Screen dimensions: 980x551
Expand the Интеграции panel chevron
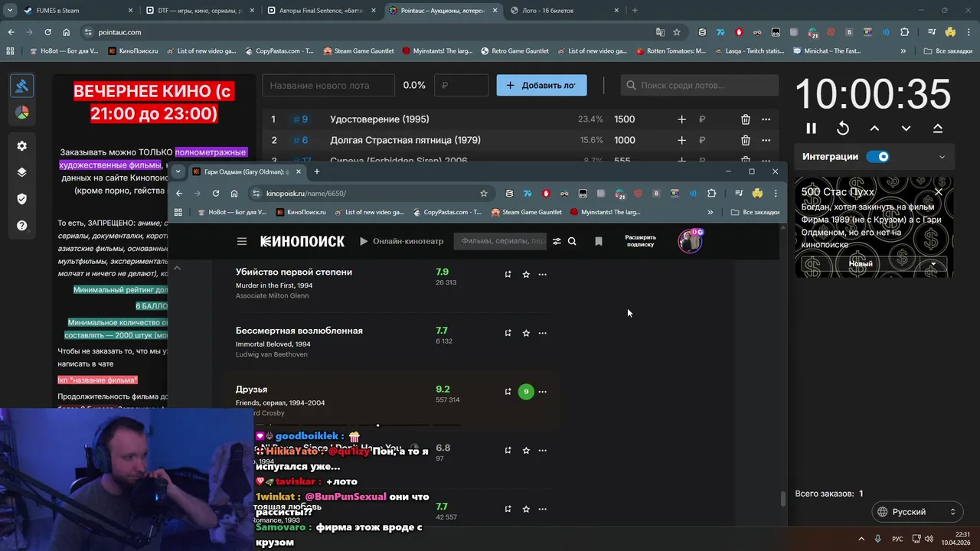942,157
